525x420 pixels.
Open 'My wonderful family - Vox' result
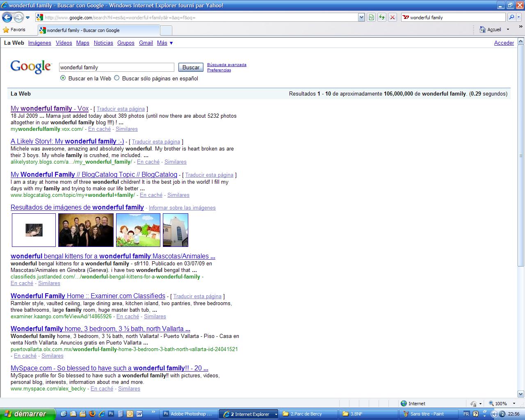(x=49, y=108)
